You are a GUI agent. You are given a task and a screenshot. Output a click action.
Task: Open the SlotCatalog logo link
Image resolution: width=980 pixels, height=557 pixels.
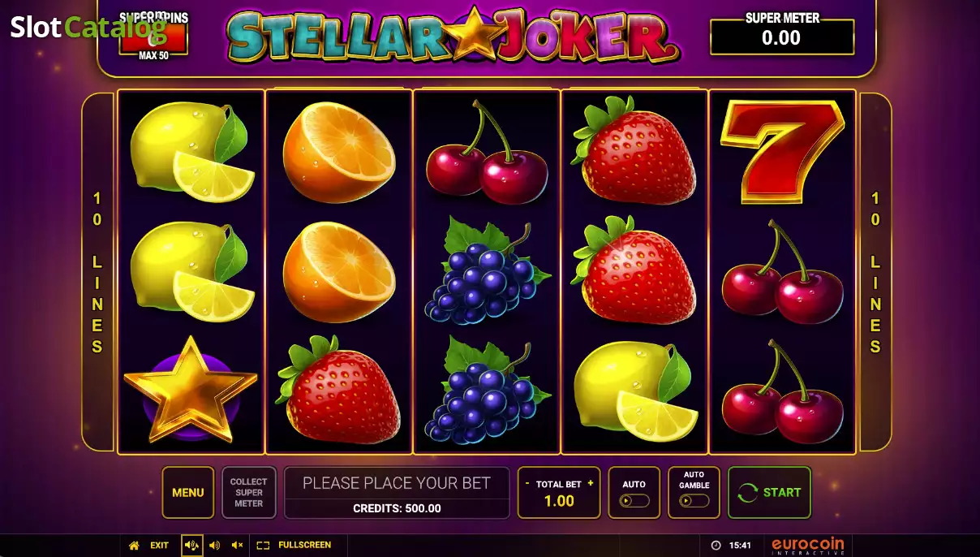click(x=88, y=28)
